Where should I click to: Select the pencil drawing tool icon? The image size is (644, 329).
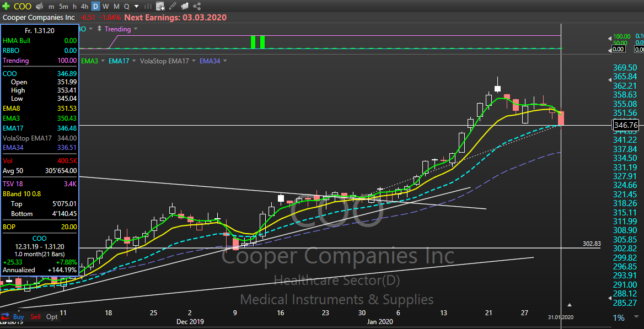[173, 7]
